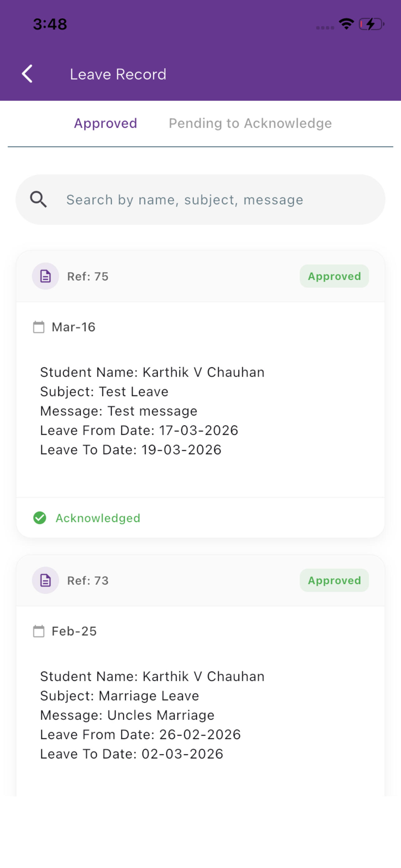Image resolution: width=401 pixels, height=868 pixels.
Task: Tap the Wi-Fi status icon
Action: 346,24
